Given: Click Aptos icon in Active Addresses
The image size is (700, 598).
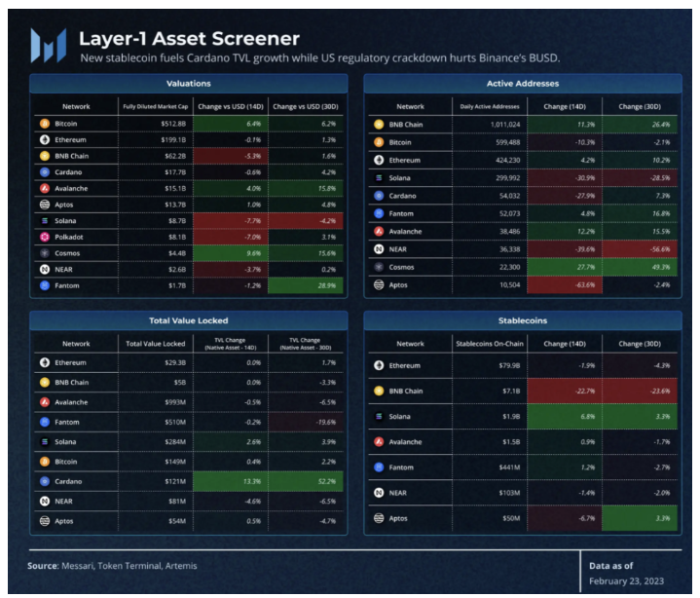Looking at the screenshot, I should [x=379, y=285].
